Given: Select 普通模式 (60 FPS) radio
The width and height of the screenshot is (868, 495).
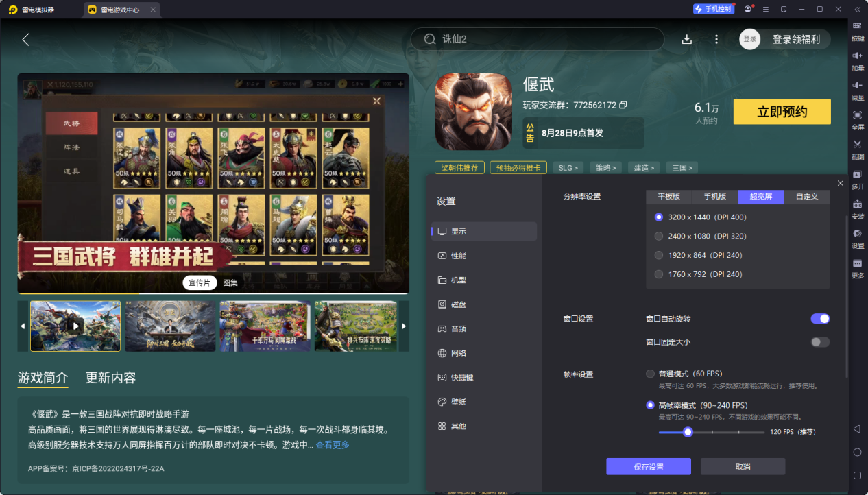Looking at the screenshot, I should pos(650,374).
